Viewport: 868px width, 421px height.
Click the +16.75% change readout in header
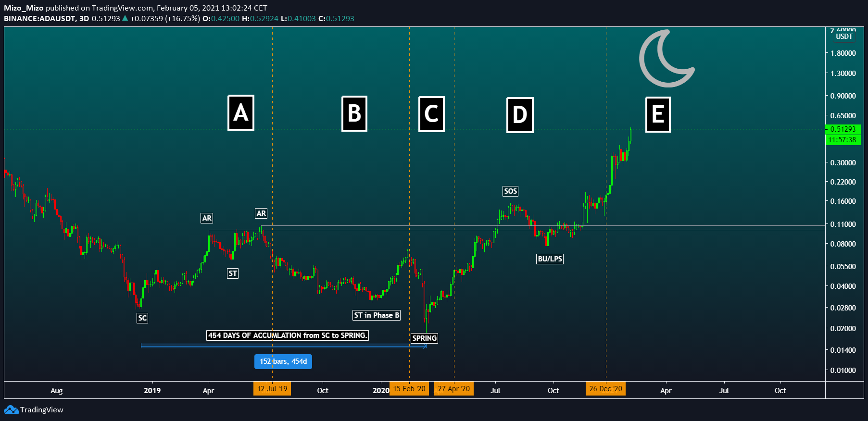[182, 18]
